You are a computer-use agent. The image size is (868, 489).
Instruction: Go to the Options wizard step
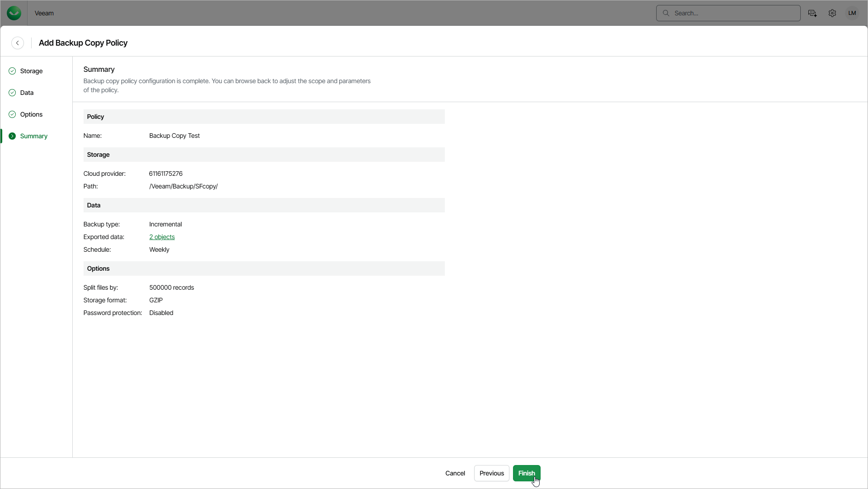(x=31, y=114)
